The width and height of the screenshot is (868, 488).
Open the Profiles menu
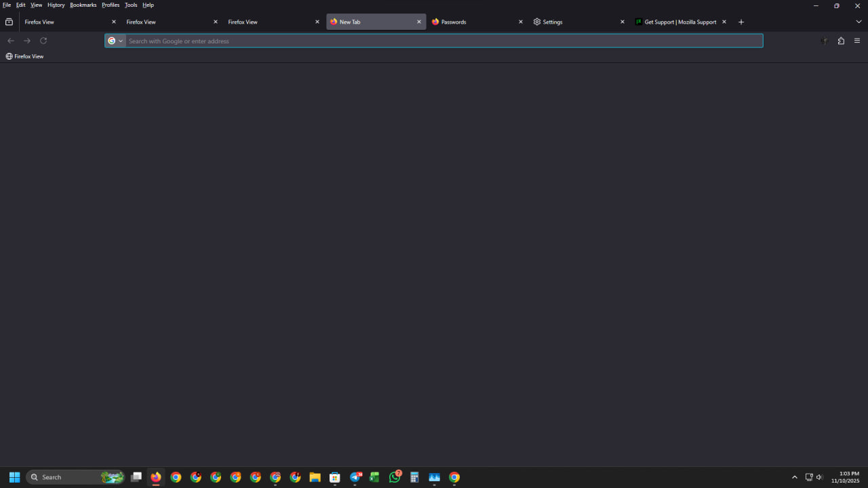(x=111, y=5)
